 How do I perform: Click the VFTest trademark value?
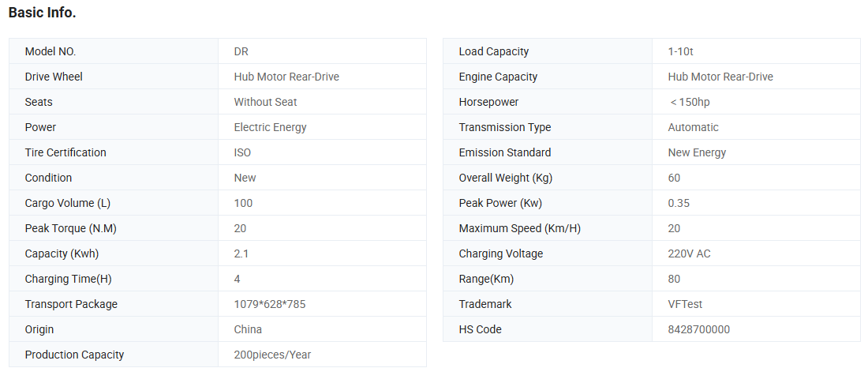pos(685,304)
